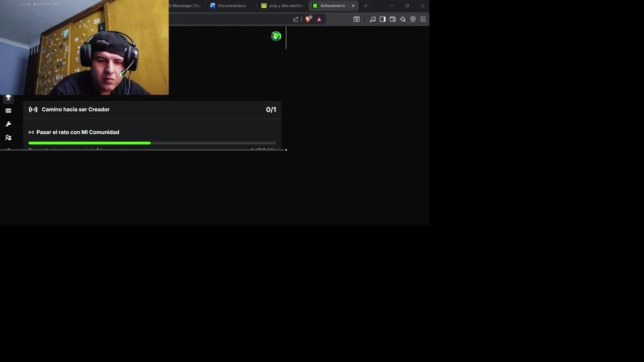The image size is (644, 362).
Task: Click the webcam video overlay
Action: pyautogui.click(x=84, y=47)
